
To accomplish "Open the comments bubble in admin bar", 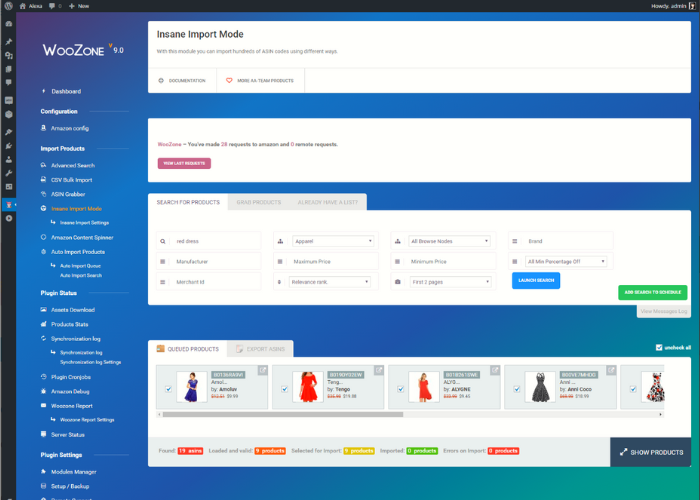I will 52,6.
